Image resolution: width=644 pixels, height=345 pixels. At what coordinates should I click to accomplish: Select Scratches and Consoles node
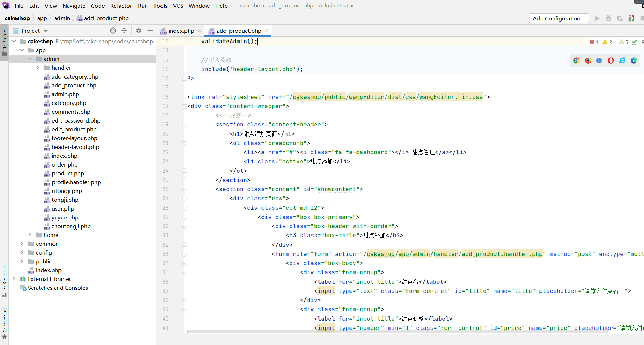(x=58, y=288)
